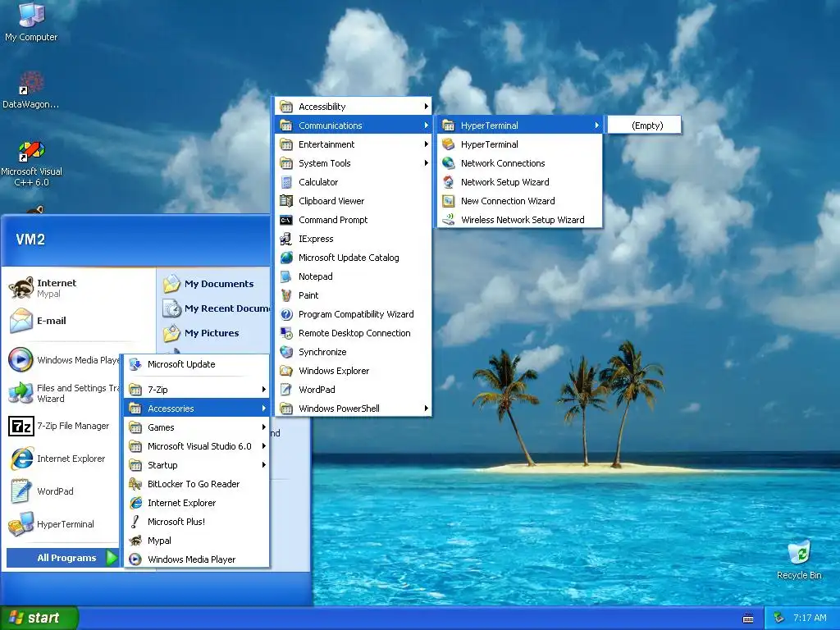Open Network Setup Wizard

[519, 182]
